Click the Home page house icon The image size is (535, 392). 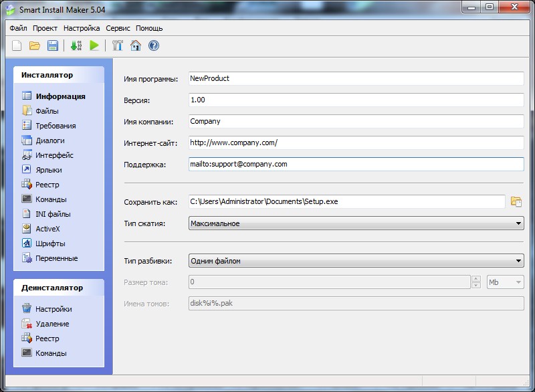coord(136,45)
